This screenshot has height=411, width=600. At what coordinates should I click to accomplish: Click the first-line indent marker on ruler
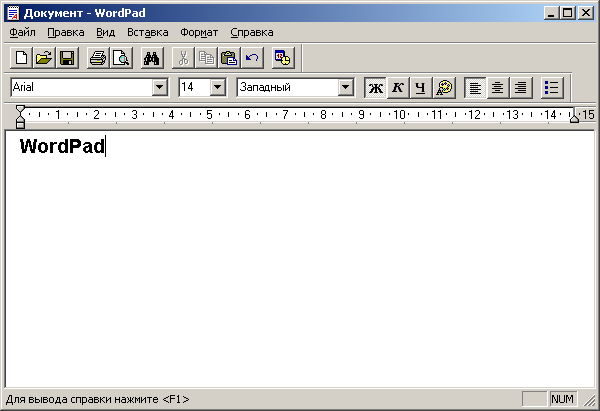point(20,110)
